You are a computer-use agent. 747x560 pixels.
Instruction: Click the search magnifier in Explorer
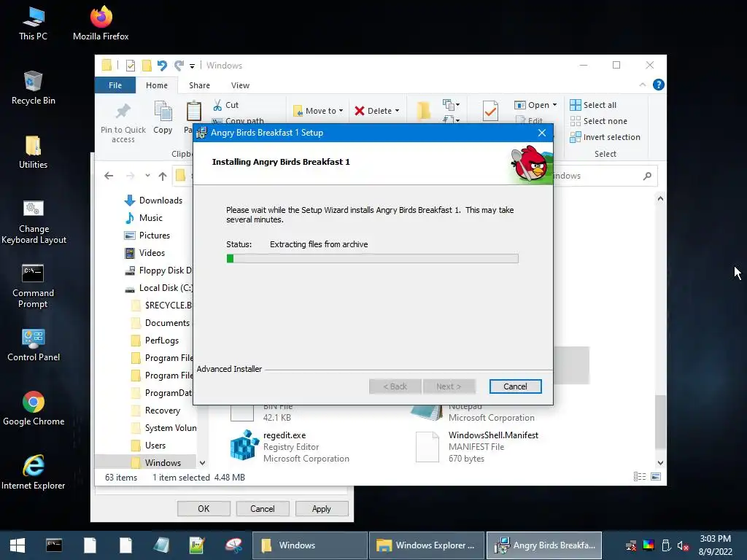pyautogui.click(x=647, y=176)
